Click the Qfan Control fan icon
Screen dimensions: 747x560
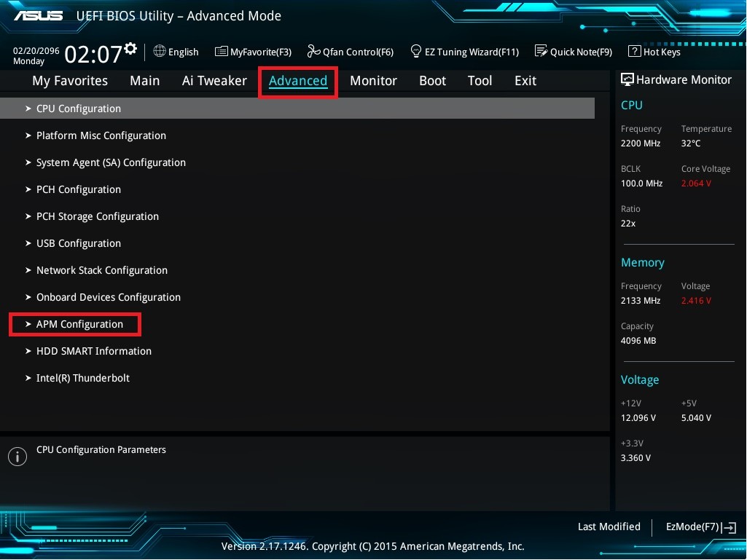(313, 51)
